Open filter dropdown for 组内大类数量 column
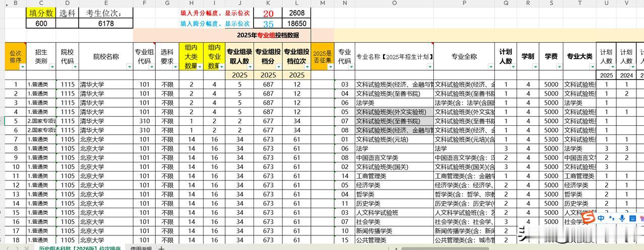Screen dimensions: 644x250 (199, 67)
